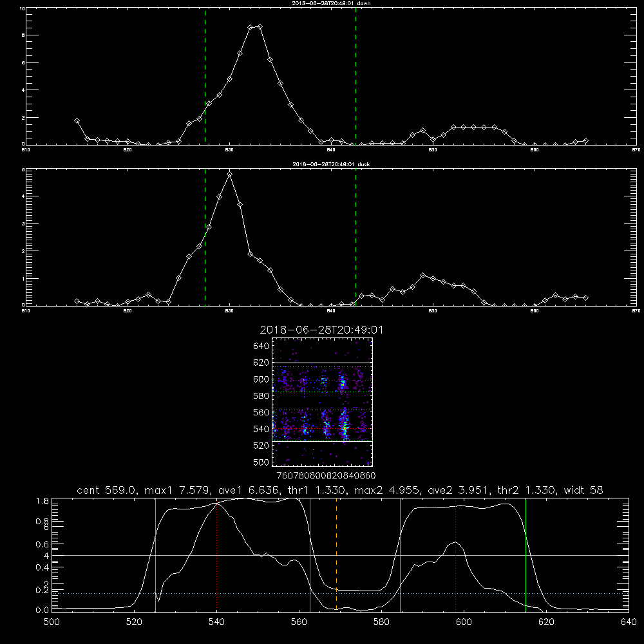This screenshot has width=644, height=644.
Task: Click the heatmap y-axis label 560
Action: click(261, 412)
